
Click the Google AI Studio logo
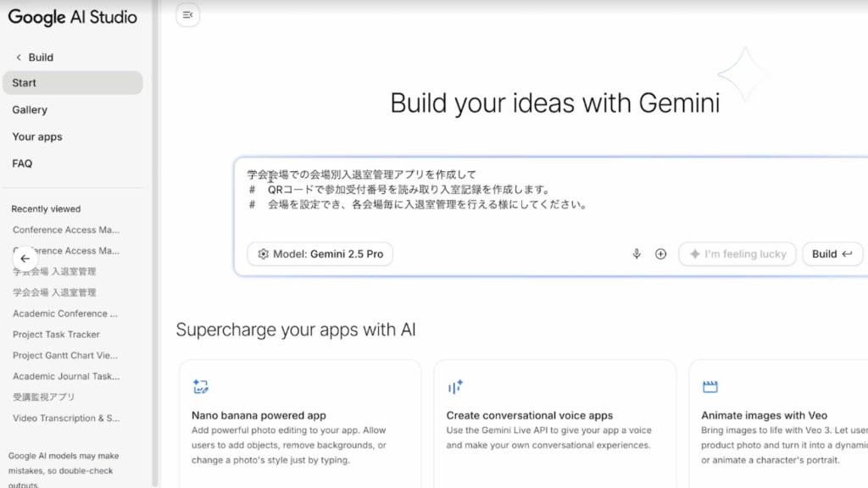coord(73,17)
